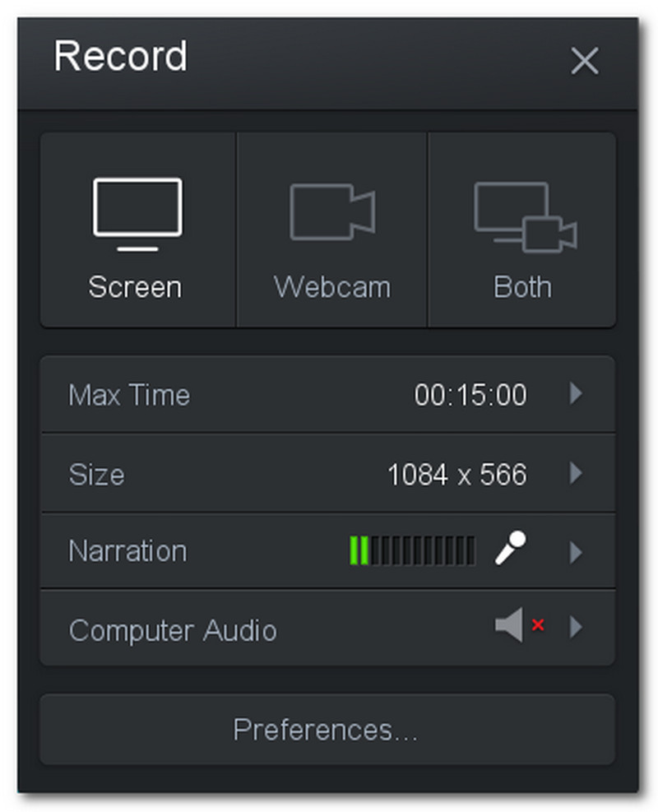Pick the Both screen-and-webcam icon
The height and width of the screenshot is (812, 658).
click(524, 216)
